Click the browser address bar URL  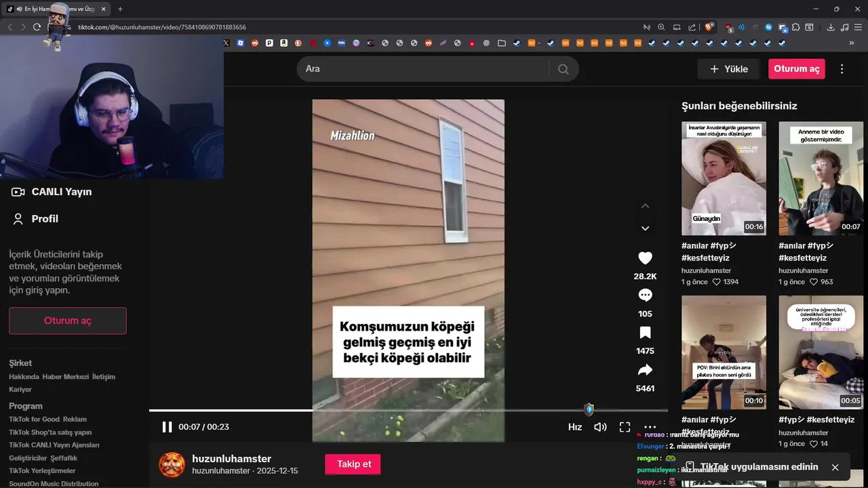(162, 27)
